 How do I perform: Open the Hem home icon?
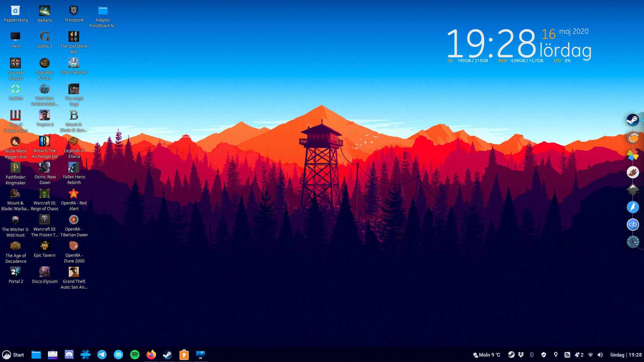[15, 40]
